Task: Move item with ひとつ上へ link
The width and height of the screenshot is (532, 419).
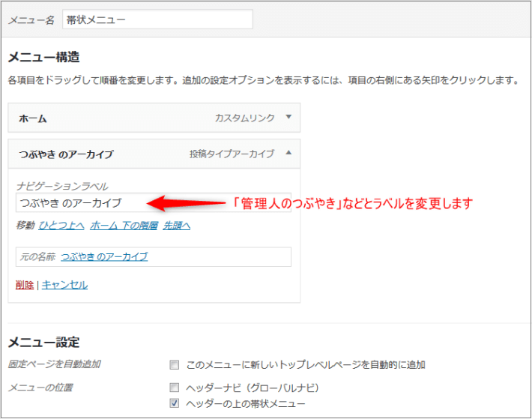Action: coord(61,226)
